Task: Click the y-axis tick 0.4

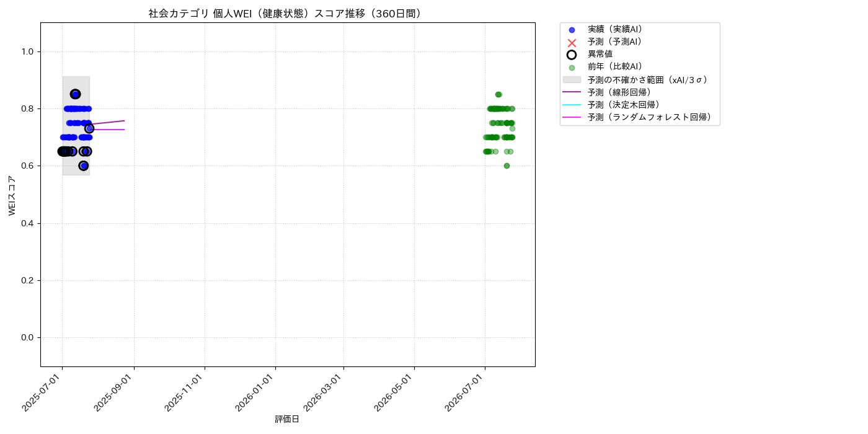Action: pos(27,223)
